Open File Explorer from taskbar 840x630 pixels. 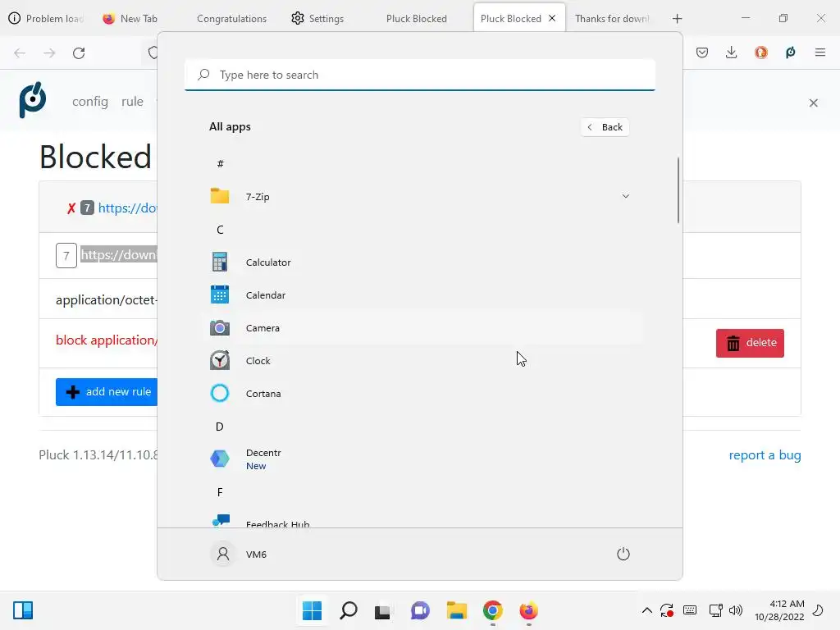click(x=456, y=610)
